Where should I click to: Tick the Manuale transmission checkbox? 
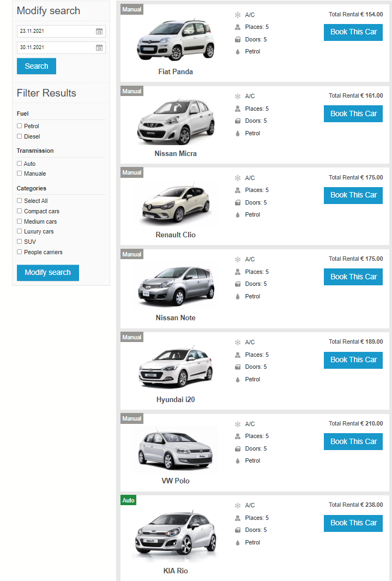pos(19,173)
